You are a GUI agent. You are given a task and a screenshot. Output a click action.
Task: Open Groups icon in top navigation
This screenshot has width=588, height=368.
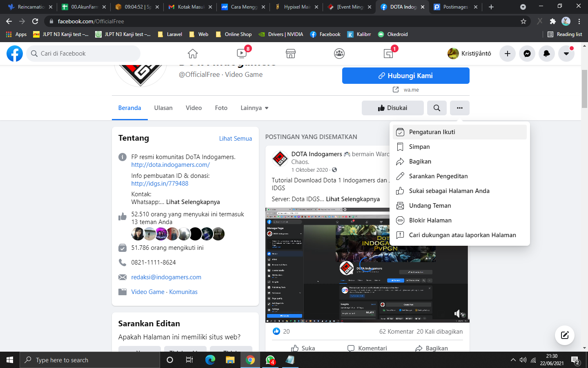click(x=339, y=54)
